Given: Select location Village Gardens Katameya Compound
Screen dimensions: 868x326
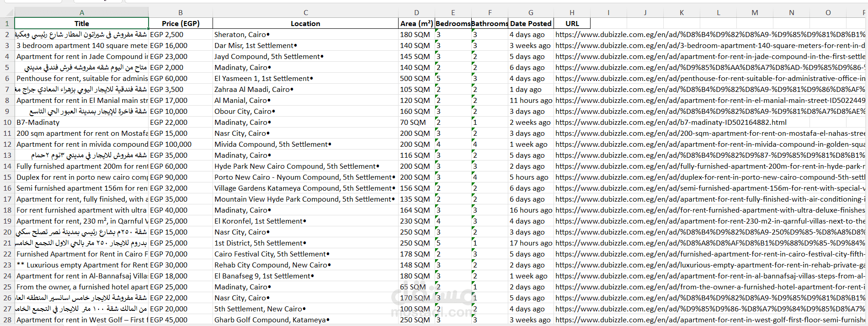Looking at the screenshot, I should pyautogui.click(x=305, y=188).
